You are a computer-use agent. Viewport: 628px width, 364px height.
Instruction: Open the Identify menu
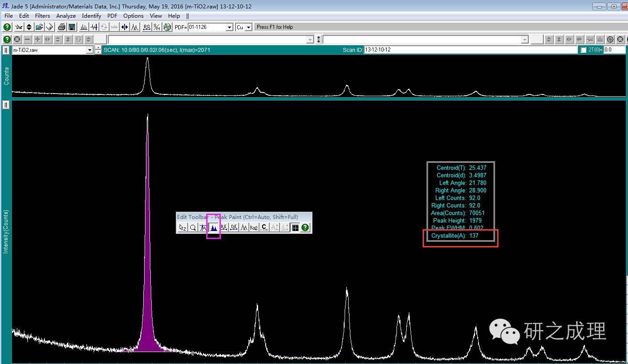pyautogui.click(x=91, y=16)
